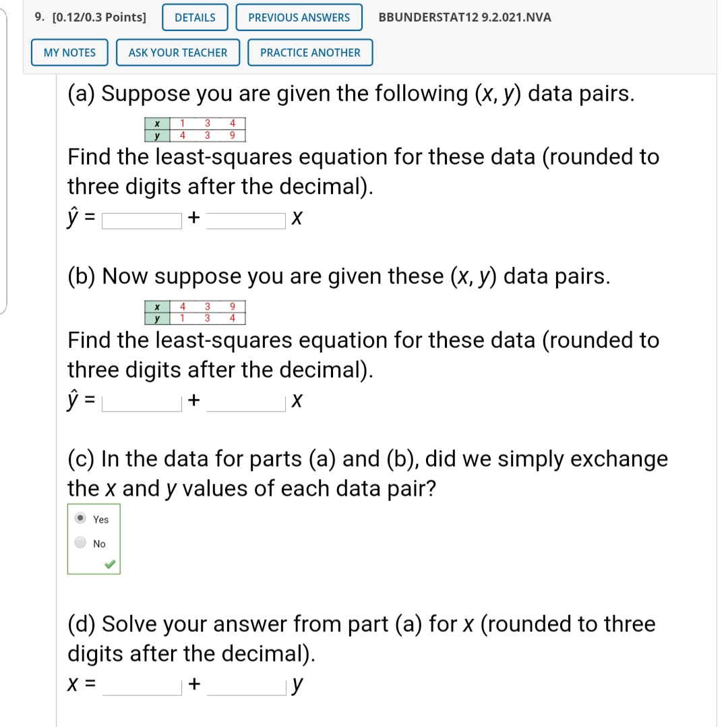Click the slope input box before X in part (a)
The image size is (728, 727).
click(x=246, y=220)
